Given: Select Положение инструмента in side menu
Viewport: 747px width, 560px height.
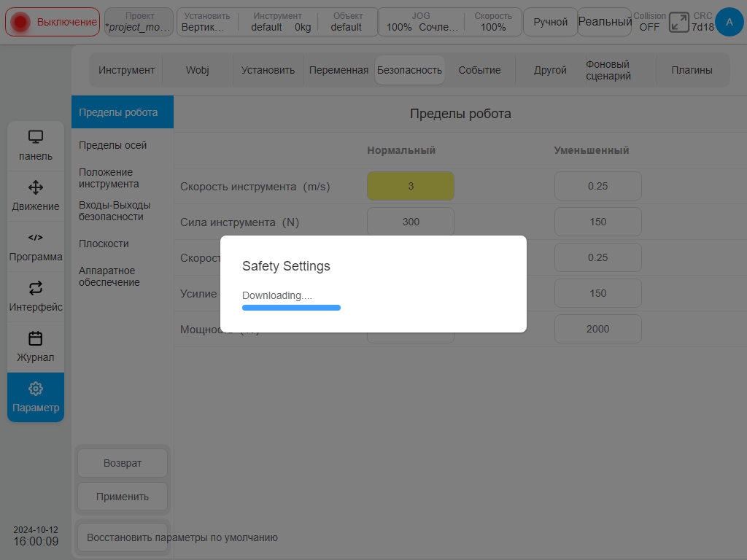Looking at the screenshot, I should coord(123,178).
